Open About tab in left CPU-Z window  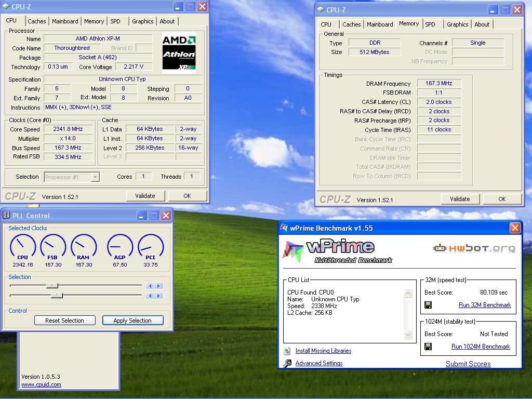pos(167,21)
